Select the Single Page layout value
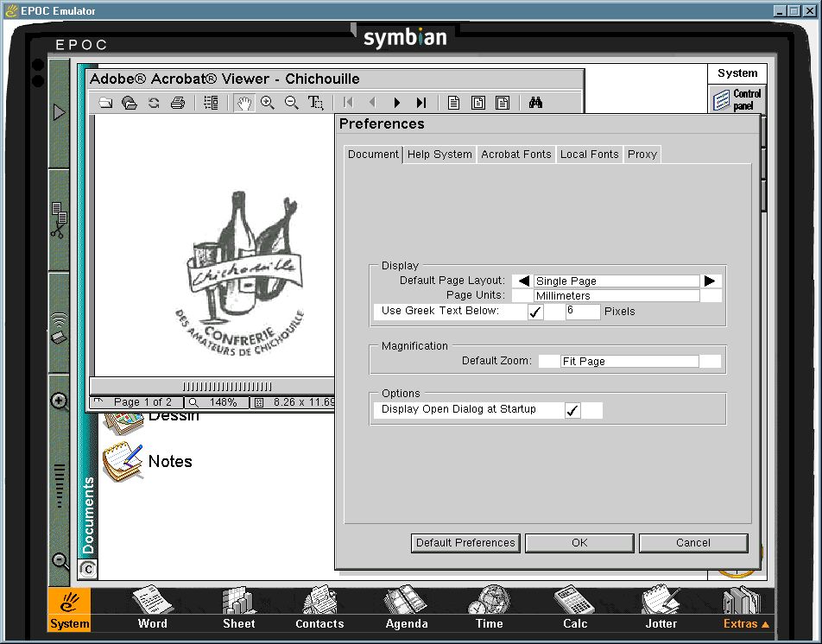The width and height of the screenshot is (822, 644). tap(616, 281)
